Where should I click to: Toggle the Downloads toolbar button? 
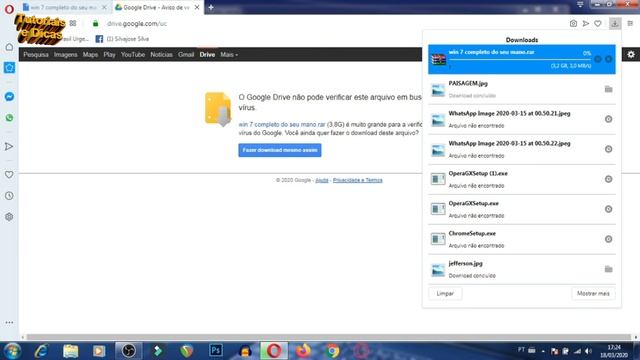615,24
